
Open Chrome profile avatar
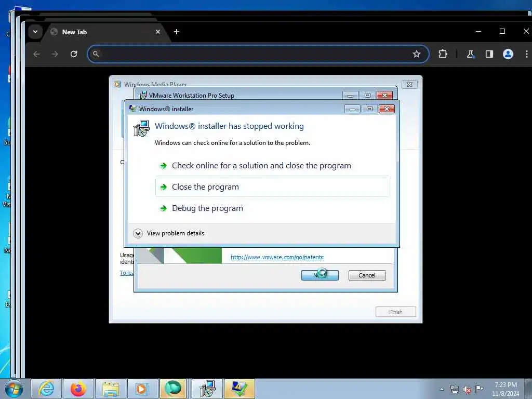(x=508, y=54)
